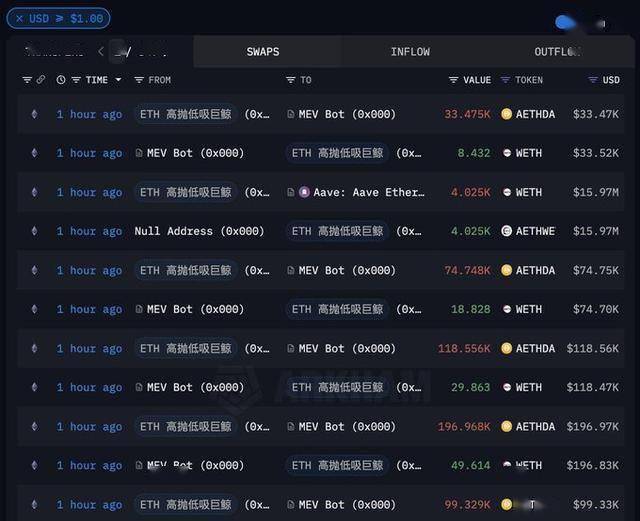This screenshot has height=521, width=640.
Task: Select USD amount $118.47K
Action: [x=592, y=387]
